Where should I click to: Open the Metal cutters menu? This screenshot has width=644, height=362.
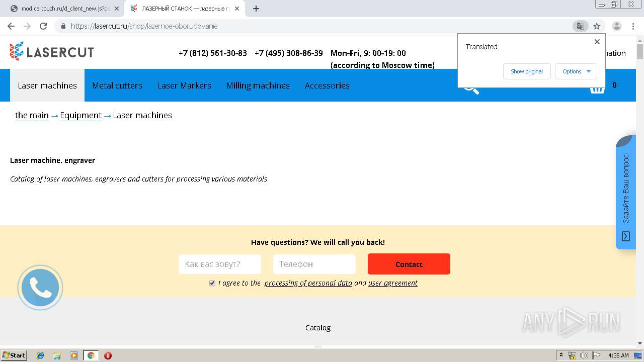pyautogui.click(x=117, y=85)
